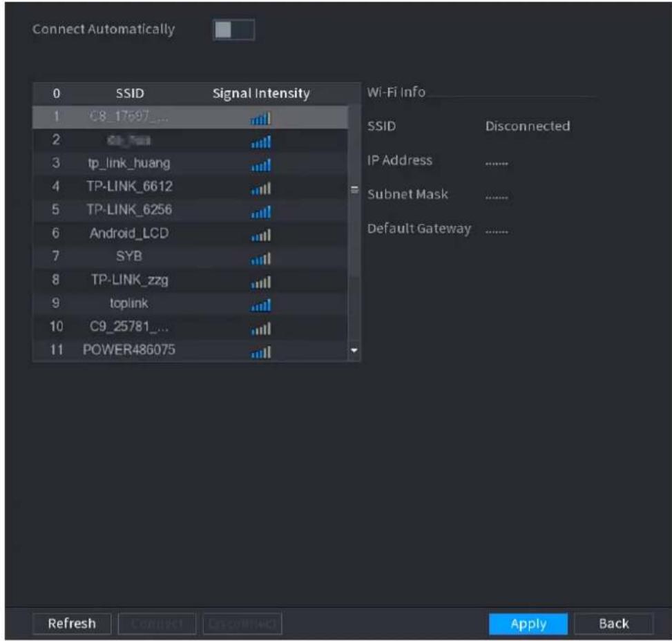Click row number 11 in the list

click(56, 350)
